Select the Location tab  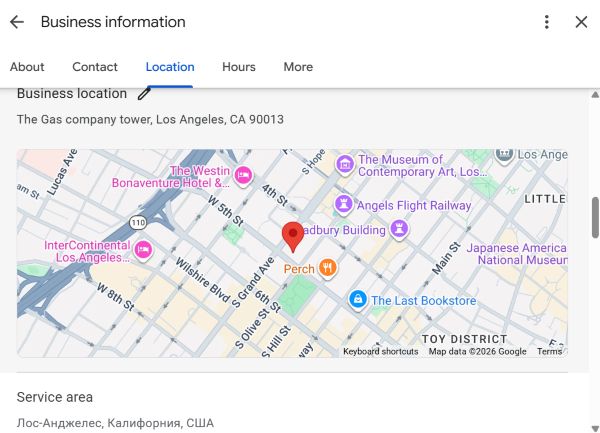(170, 67)
